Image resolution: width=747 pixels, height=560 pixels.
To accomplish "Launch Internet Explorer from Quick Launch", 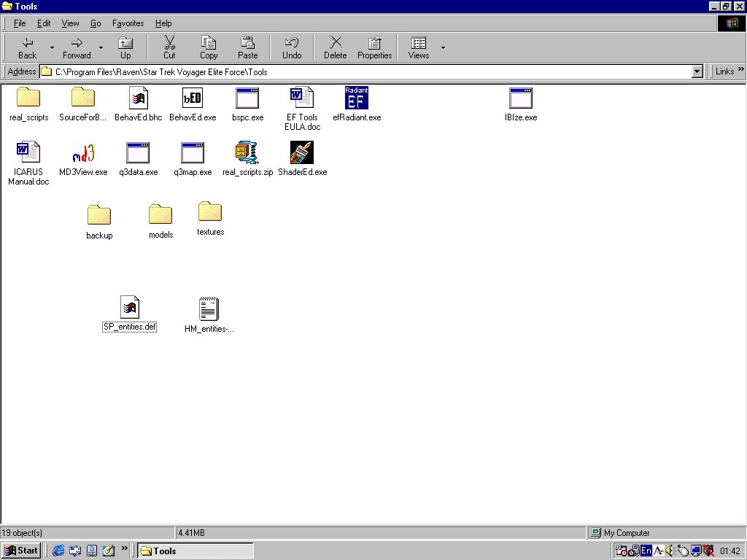I will (x=58, y=551).
